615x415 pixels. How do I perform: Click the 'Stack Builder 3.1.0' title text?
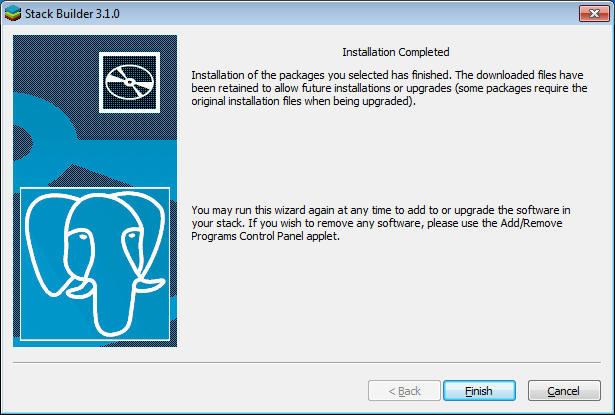coord(72,14)
